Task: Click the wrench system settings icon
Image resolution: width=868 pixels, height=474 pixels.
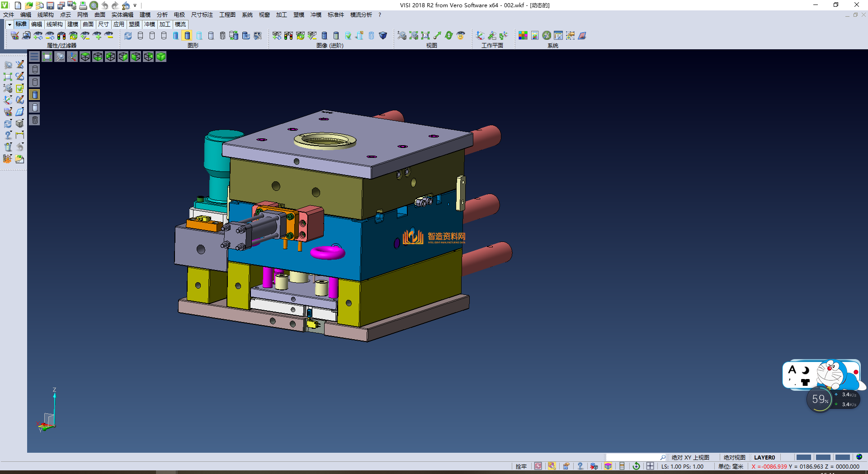Action: (547, 35)
